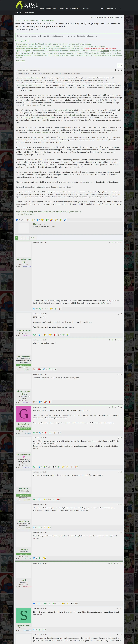138x644 pixels.
Task: Share post #3 using share icon
Action: tap(118, 314)
